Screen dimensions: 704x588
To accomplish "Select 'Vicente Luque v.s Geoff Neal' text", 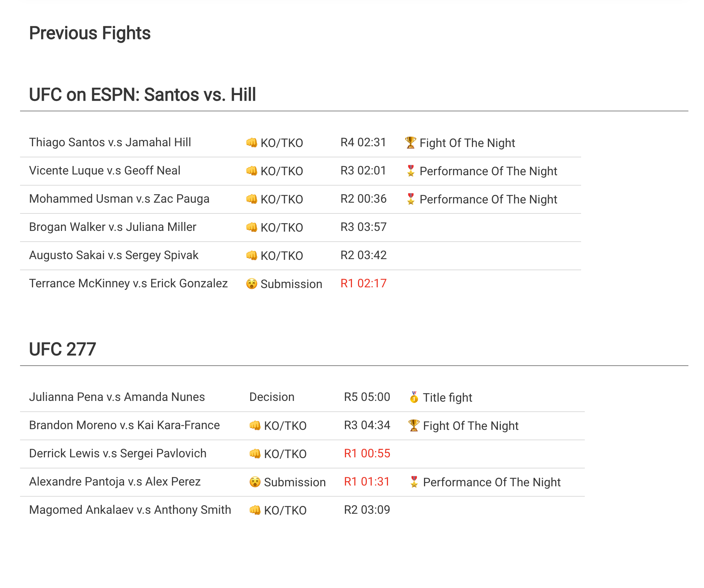I will coord(105,170).
